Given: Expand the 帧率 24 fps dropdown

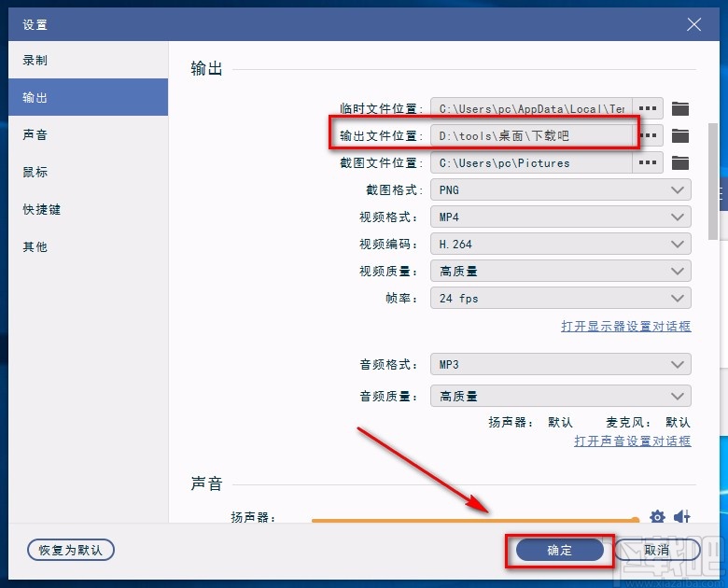Looking at the screenshot, I should (x=560, y=298).
